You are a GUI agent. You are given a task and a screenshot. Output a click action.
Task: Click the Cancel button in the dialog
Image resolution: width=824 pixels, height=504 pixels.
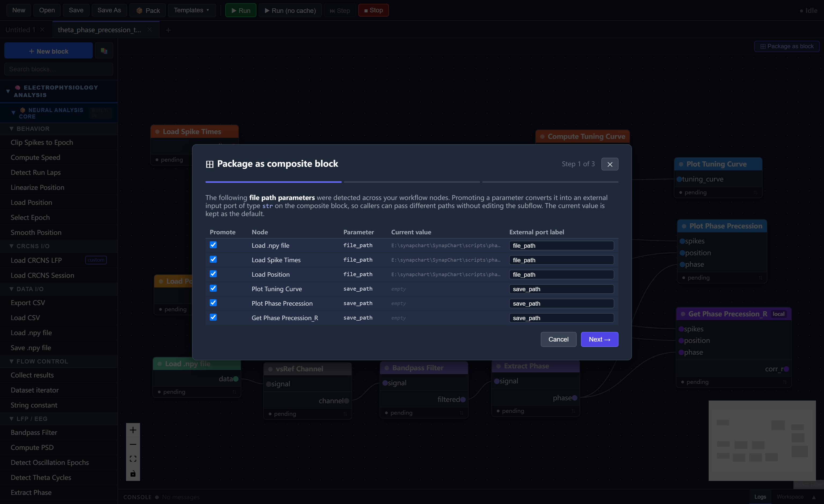click(x=558, y=339)
